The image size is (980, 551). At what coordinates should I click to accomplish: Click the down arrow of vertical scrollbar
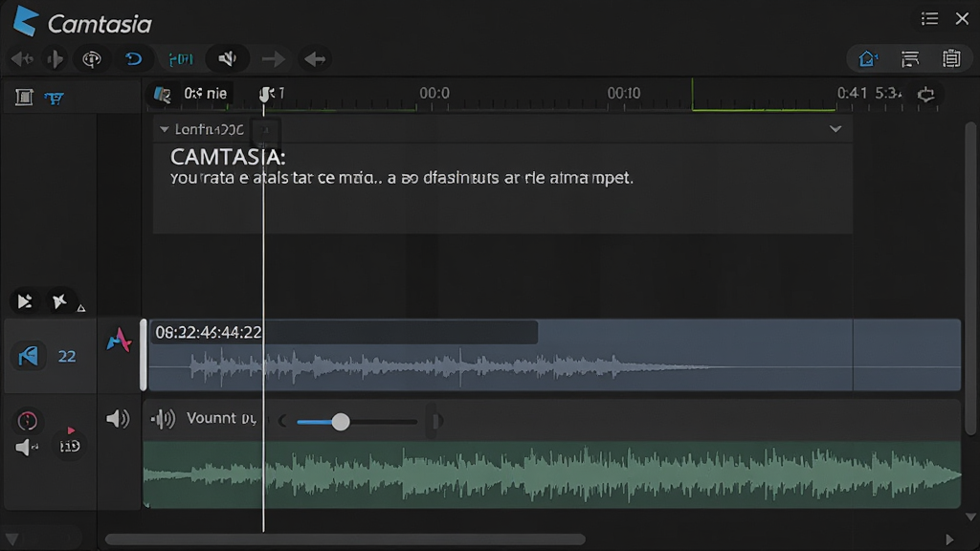[x=970, y=518]
